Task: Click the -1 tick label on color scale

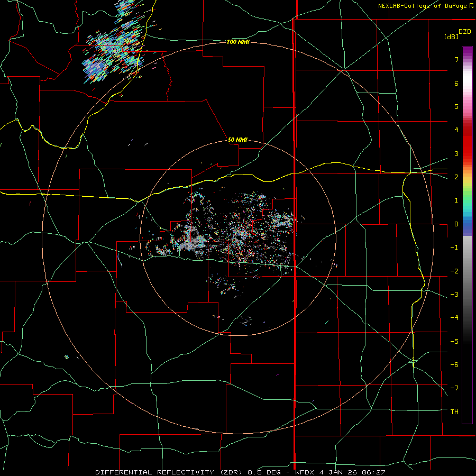Action: [454, 248]
